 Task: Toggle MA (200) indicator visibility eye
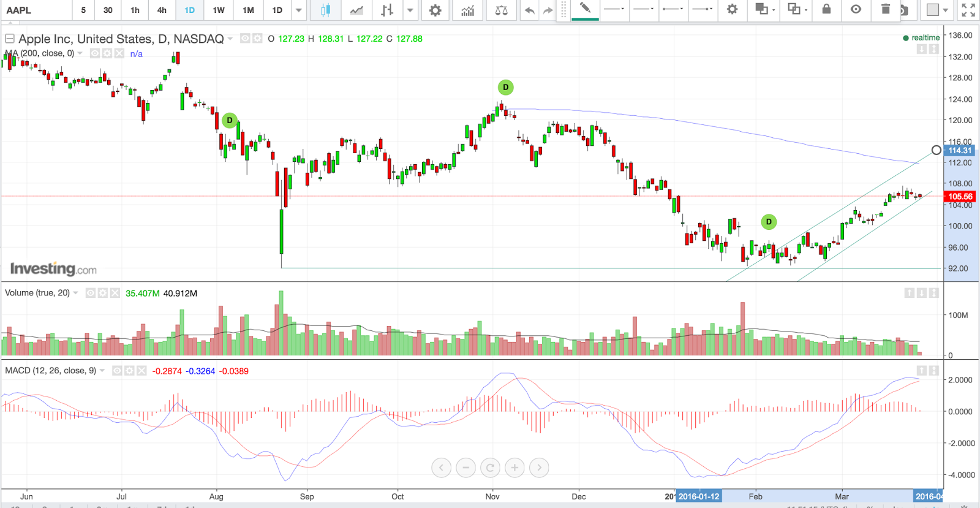[x=95, y=53]
